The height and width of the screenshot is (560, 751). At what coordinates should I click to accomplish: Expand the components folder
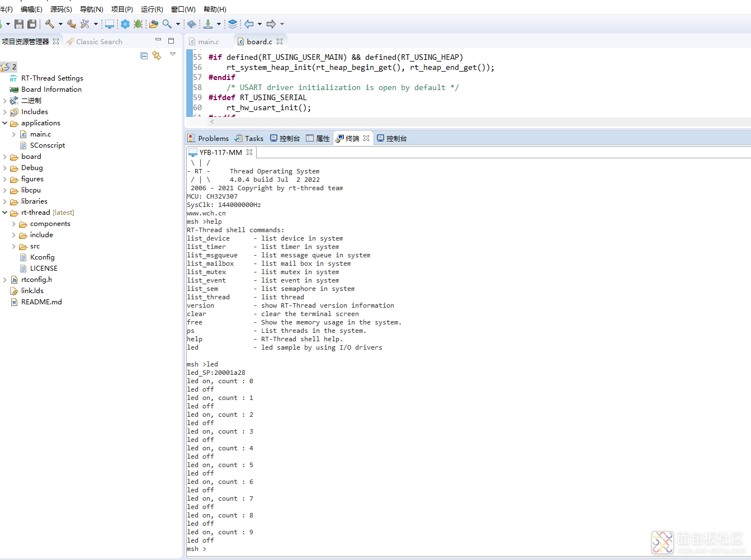[14, 224]
